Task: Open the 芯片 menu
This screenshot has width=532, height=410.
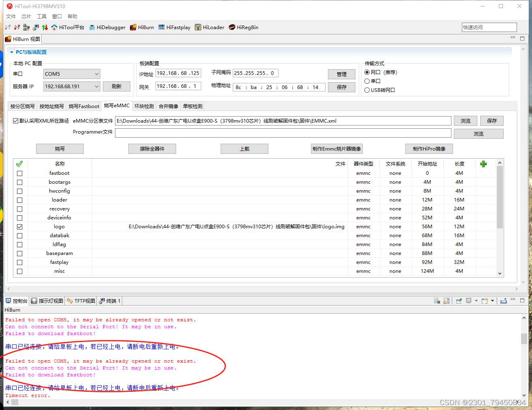Action: [26, 16]
